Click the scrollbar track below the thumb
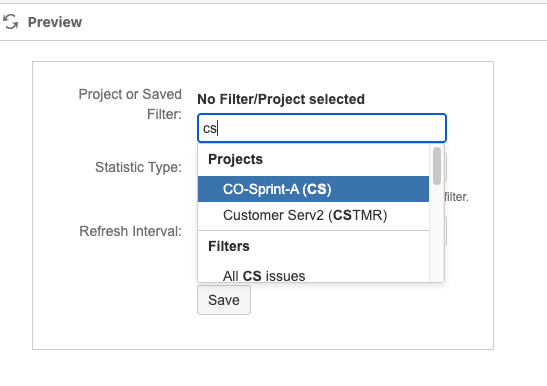 437,233
